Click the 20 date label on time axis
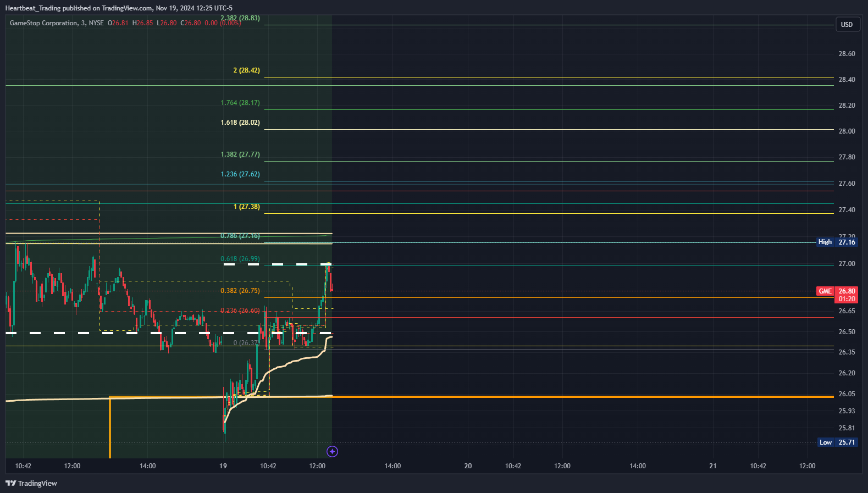Image resolution: width=868 pixels, height=493 pixels. coord(468,466)
